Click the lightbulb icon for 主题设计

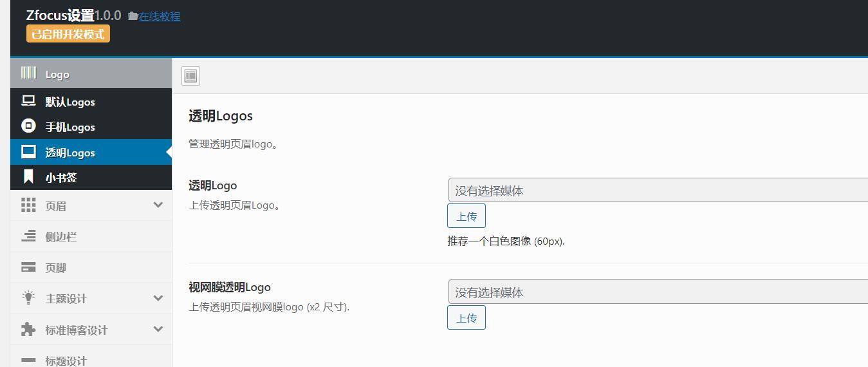[x=28, y=298]
